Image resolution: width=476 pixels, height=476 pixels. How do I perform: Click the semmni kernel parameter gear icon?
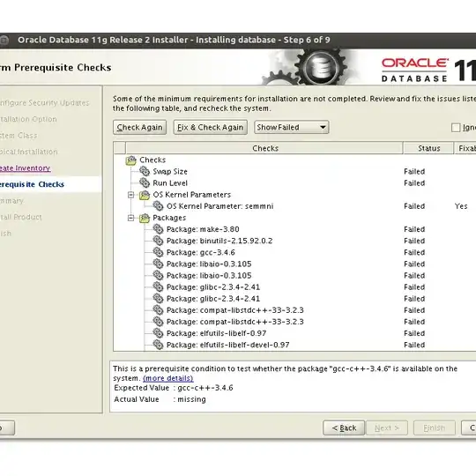tap(158, 206)
